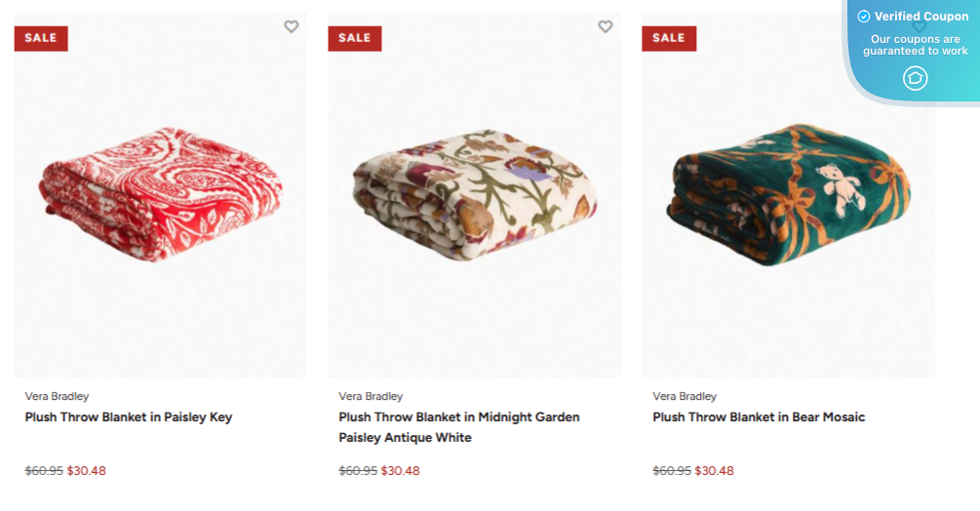The width and height of the screenshot is (980, 511).
Task: Click the crossed-out $60.95 price under Midnight Garden
Action: click(357, 471)
